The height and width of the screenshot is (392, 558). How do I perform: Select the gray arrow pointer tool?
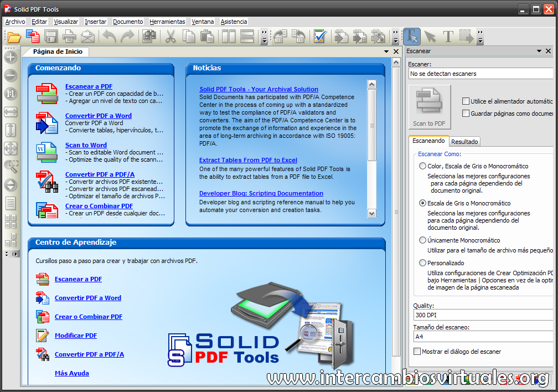pyautogui.click(x=430, y=37)
